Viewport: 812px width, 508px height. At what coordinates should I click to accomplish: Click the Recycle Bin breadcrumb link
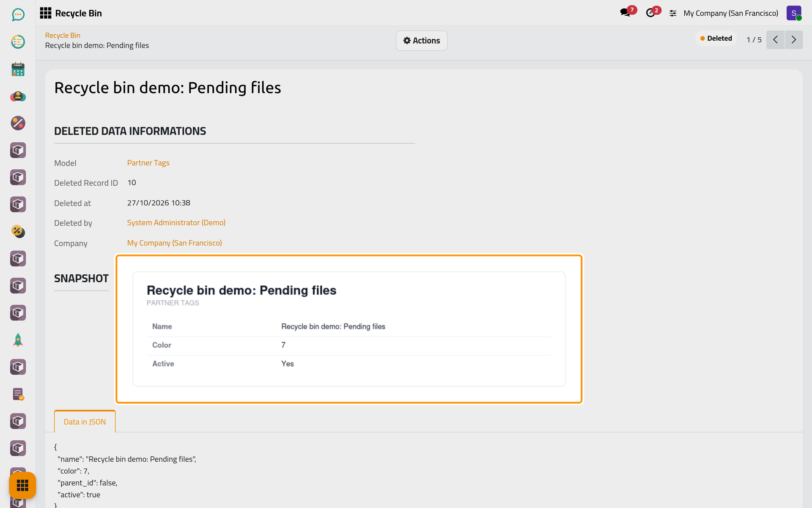click(x=63, y=36)
